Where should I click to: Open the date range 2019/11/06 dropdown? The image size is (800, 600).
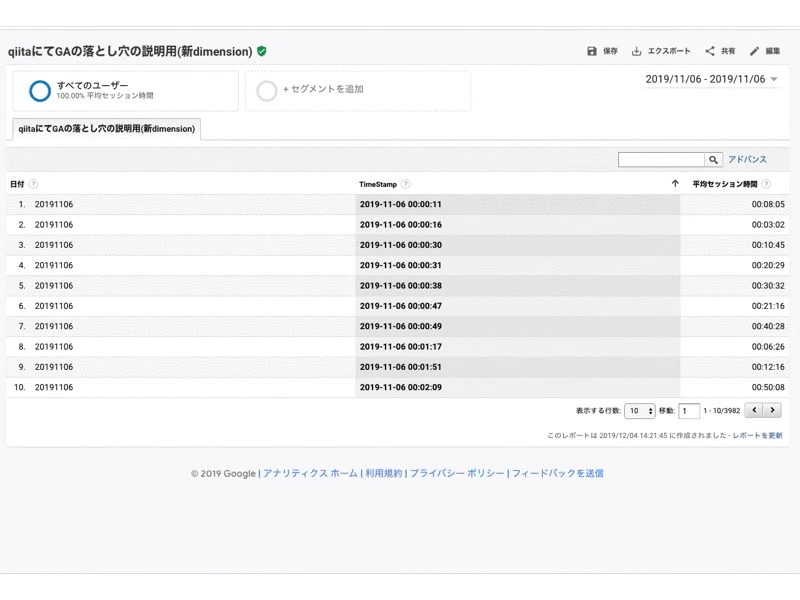click(x=712, y=79)
